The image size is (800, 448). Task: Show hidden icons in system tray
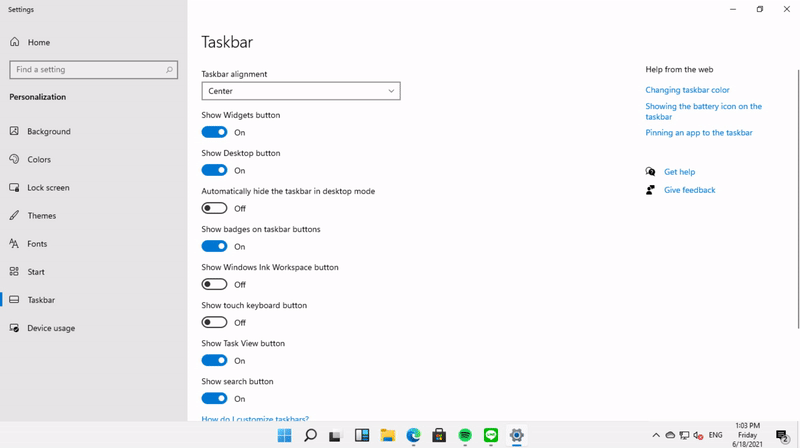pos(656,435)
